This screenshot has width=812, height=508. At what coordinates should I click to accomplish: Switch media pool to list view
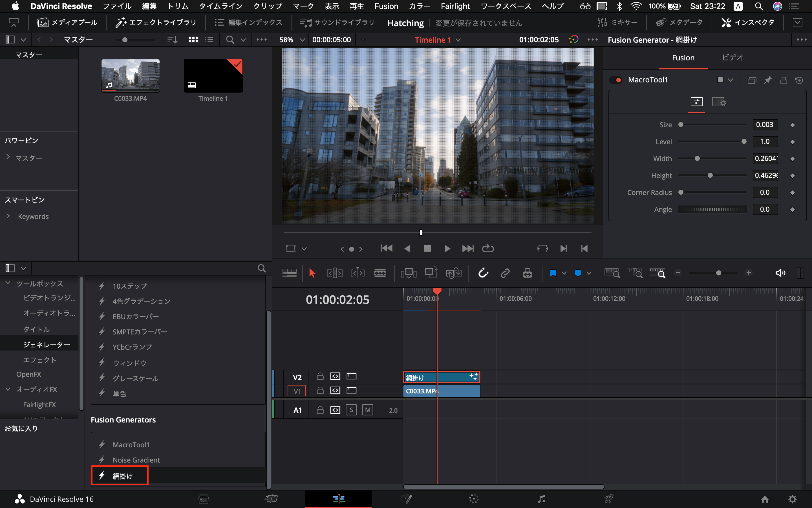[x=209, y=40]
